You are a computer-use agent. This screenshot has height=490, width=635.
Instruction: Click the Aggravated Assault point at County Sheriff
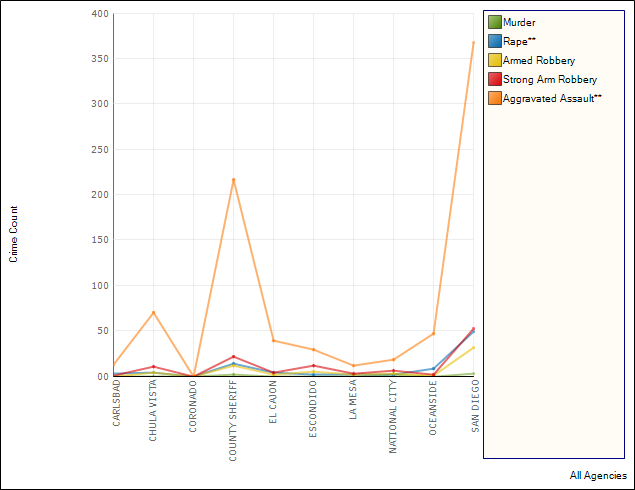coord(233,180)
